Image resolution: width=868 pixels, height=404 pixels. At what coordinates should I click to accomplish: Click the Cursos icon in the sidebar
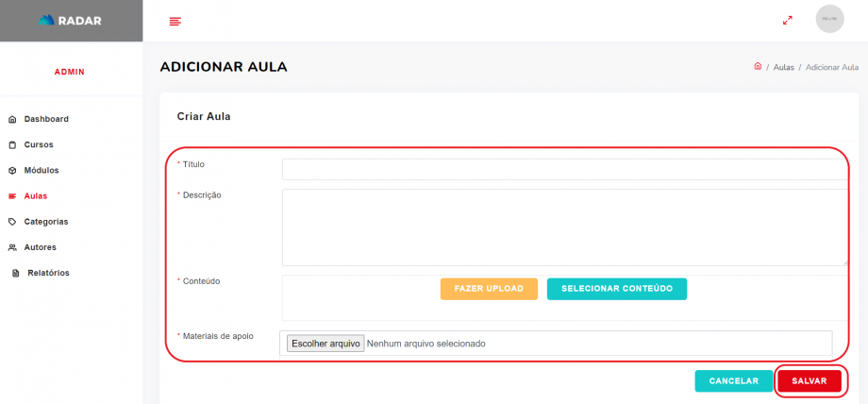point(12,145)
